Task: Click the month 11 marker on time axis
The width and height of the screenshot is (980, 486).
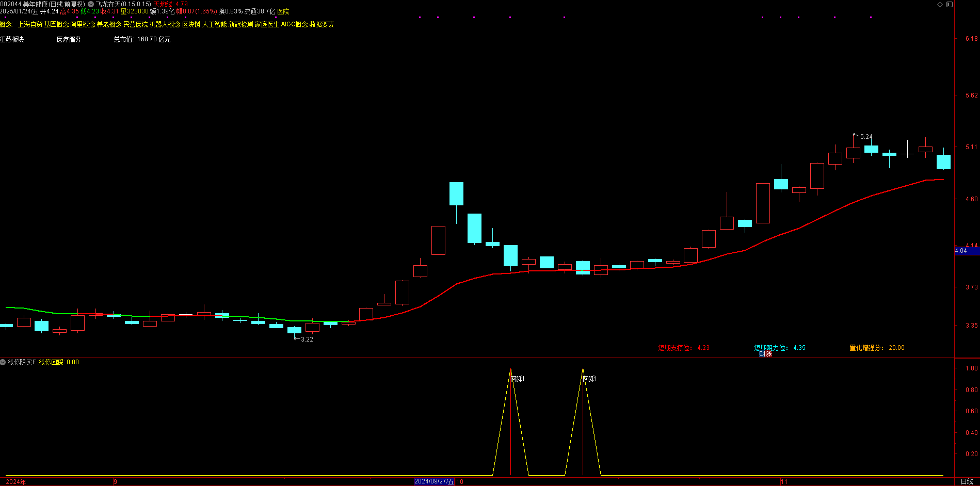Action: (784, 481)
